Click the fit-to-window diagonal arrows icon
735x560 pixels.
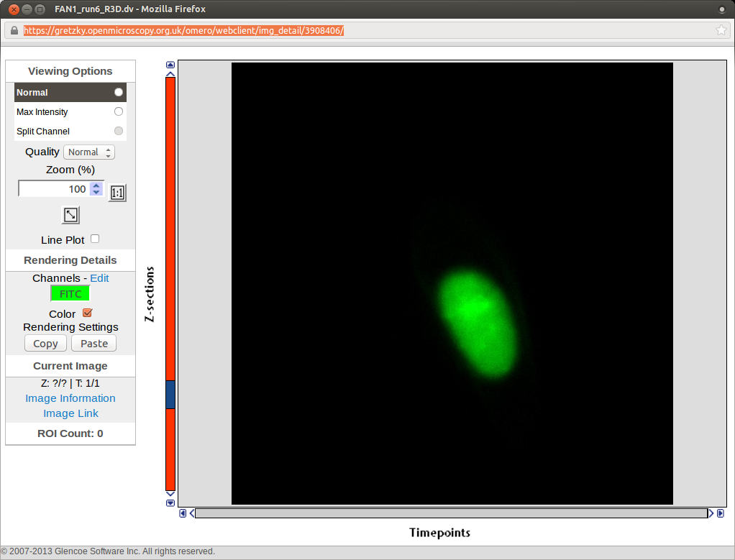[x=70, y=215]
